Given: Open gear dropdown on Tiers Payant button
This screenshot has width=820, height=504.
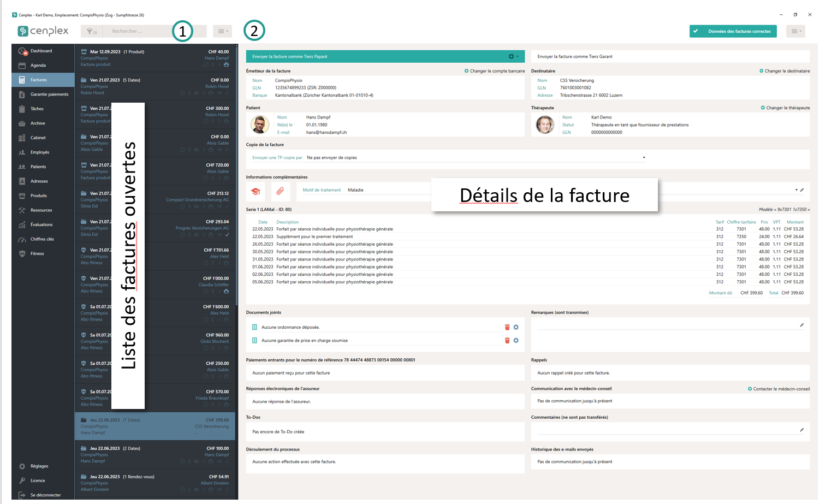Looking at the screenshot, I should tap(513, 56).
